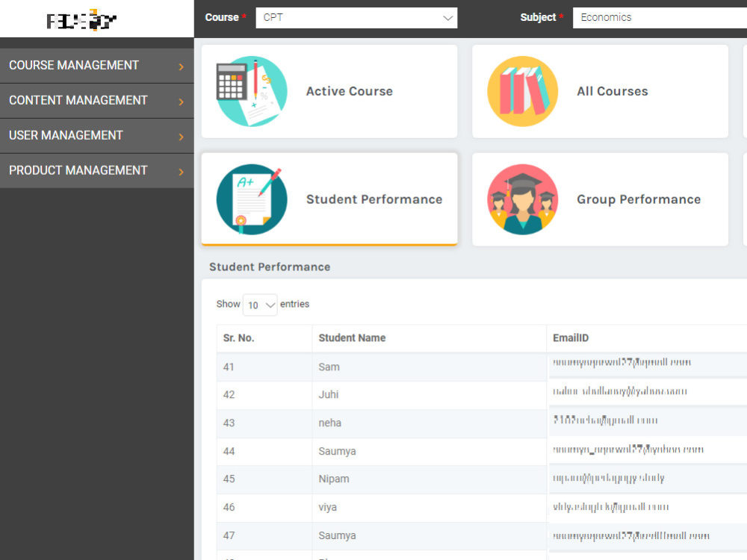This screenshot has width=747, height=560.
Task: Click the email cell for Juhi
Action: pyautogui.click(x=646, y=395)
